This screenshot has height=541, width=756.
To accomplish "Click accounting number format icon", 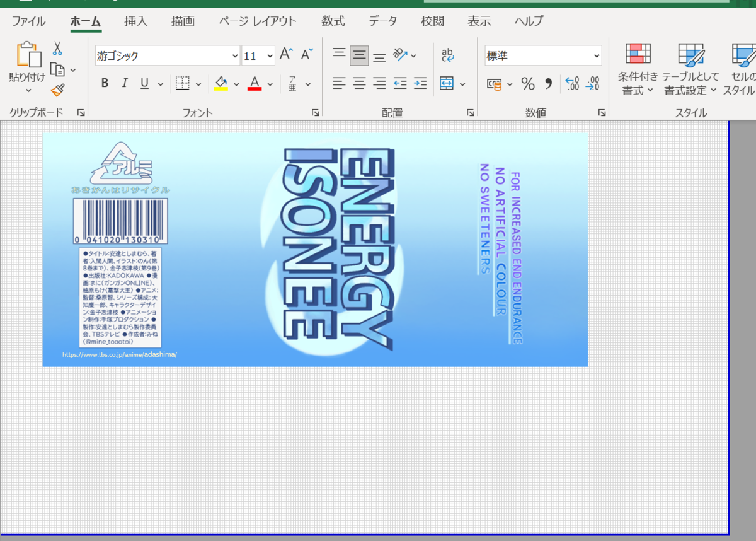I will (495, 84).
